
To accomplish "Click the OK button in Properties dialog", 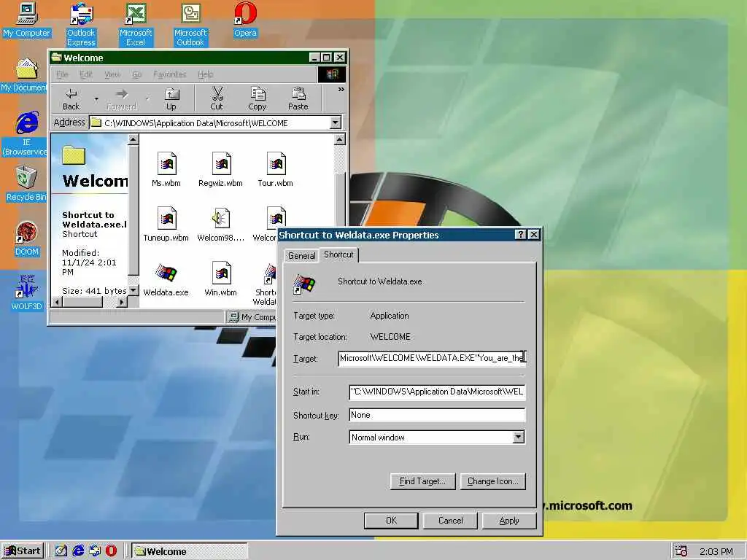I will pyautogui.click(x=391, y=521).
